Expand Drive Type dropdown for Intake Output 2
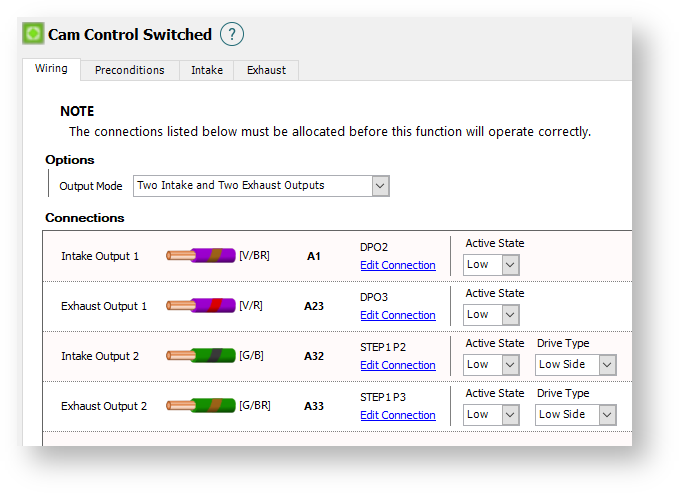This screenshot has height=494, width=680. (606, 365)
